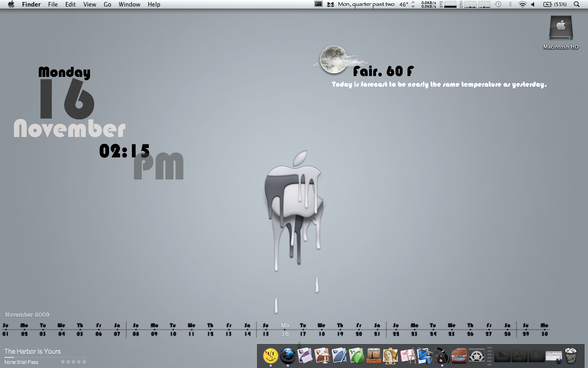This screenshot has height=368, width=588.
Task: Launch the Firefox globe icon in Dock
Action: (288, 356)
